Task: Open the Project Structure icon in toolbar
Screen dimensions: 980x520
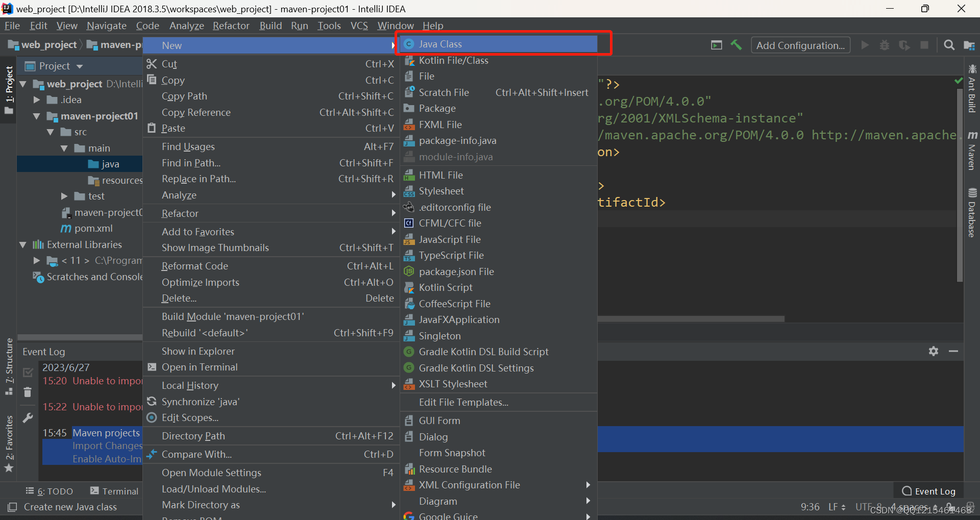Action: coord(969,45)
